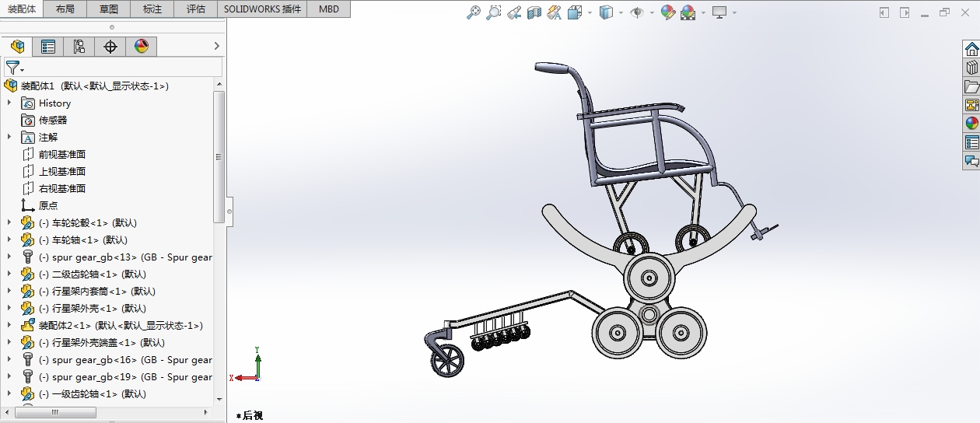
Task: Open the ConfigurationManager tab
Action: tap(79, 47)
